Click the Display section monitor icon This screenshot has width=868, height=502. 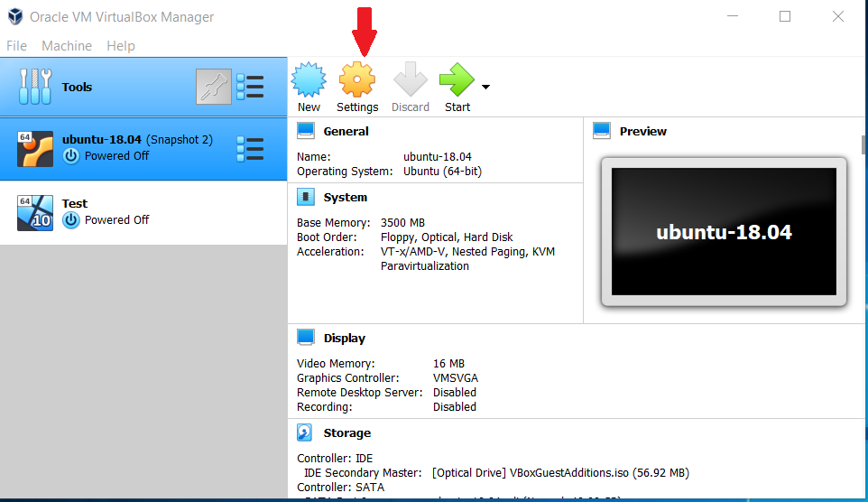[x=306, y=338]
